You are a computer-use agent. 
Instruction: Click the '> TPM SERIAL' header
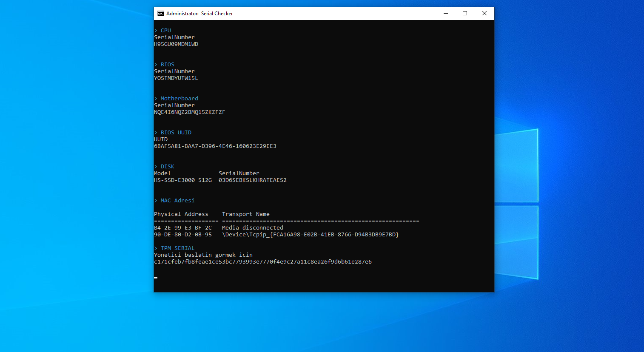pyautogui.click(x=175, y=248)
